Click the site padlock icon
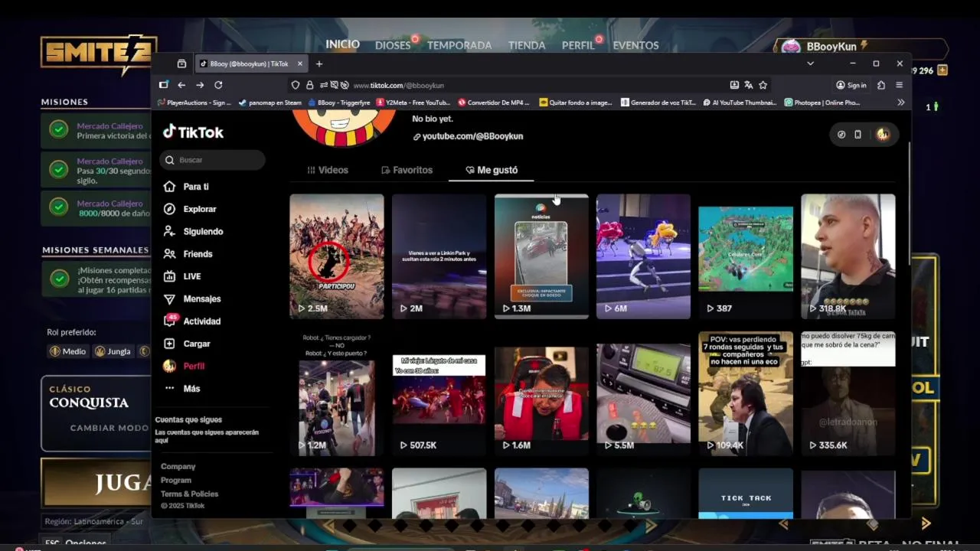The height and width of the screenshot is (551, 980). point(309,85)
